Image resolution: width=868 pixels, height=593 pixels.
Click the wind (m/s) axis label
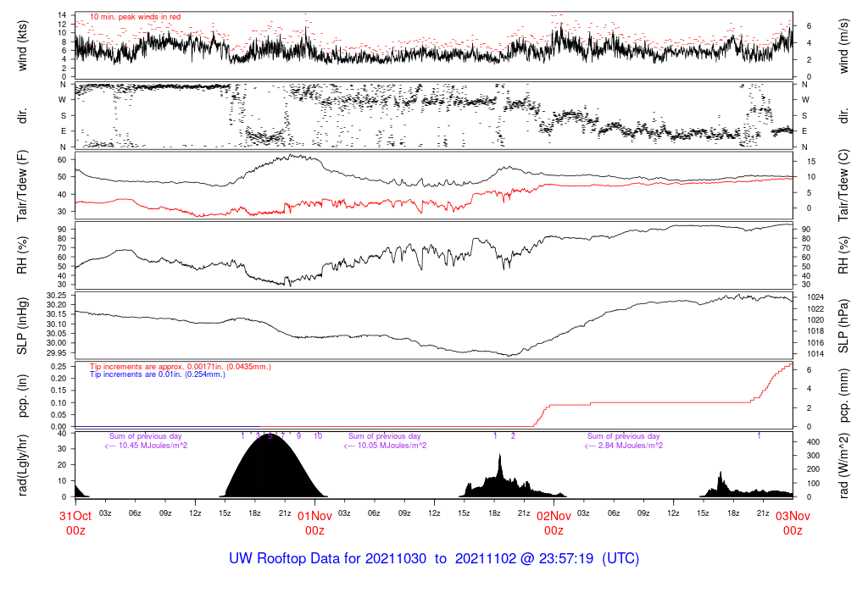[x=844, y=44]
